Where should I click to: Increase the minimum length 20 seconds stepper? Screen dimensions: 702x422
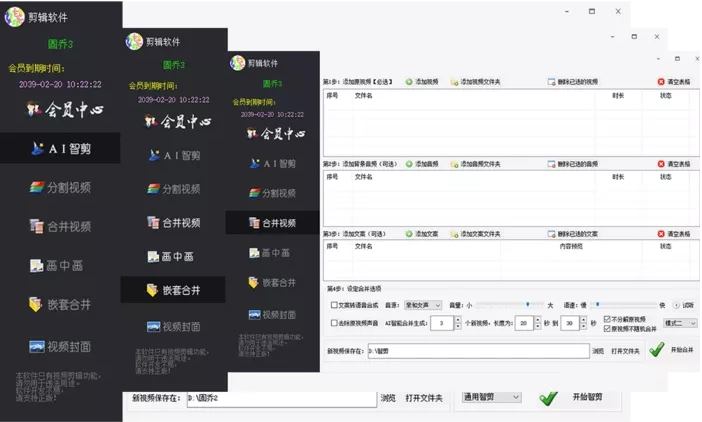pyautogui.click(x=538, y=320)
